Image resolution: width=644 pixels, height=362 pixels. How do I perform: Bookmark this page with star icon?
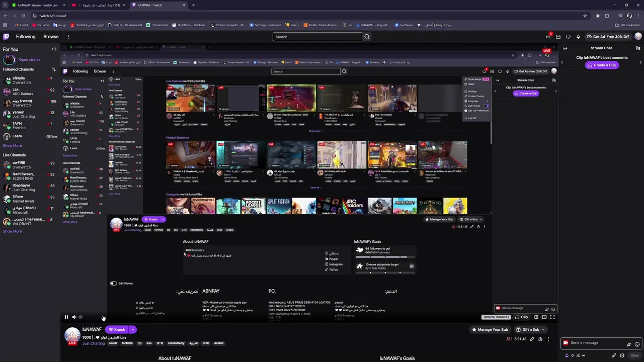(585, 16)
